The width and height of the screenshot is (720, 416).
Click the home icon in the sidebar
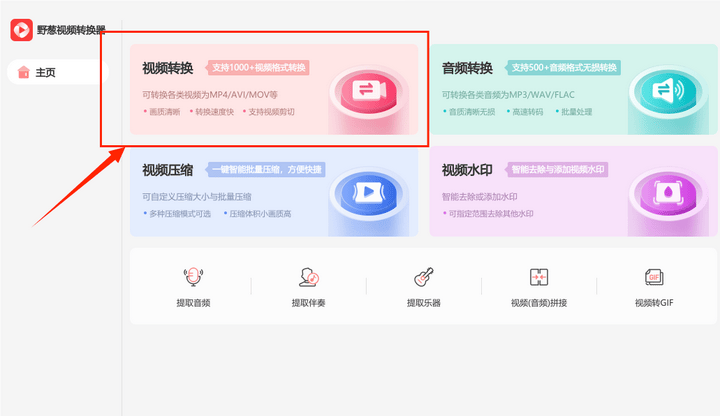24,72
